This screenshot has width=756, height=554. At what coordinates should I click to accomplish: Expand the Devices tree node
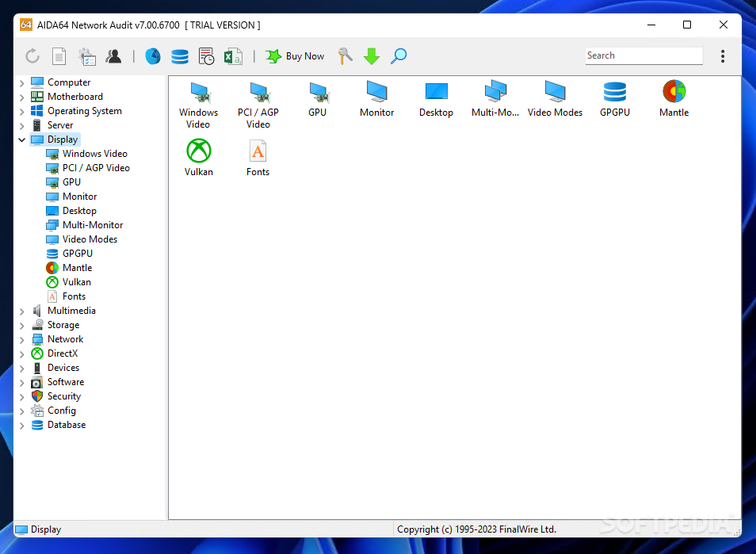click(21, 369)
